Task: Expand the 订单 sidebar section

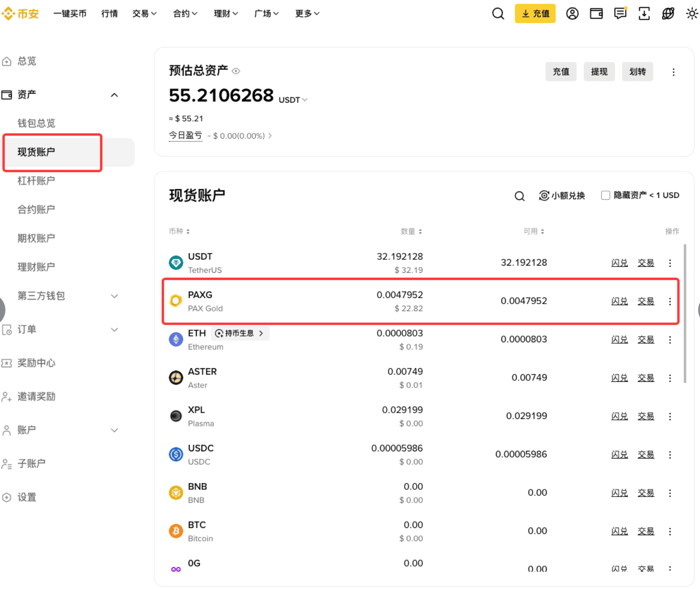Action: [x=114, y=329]
